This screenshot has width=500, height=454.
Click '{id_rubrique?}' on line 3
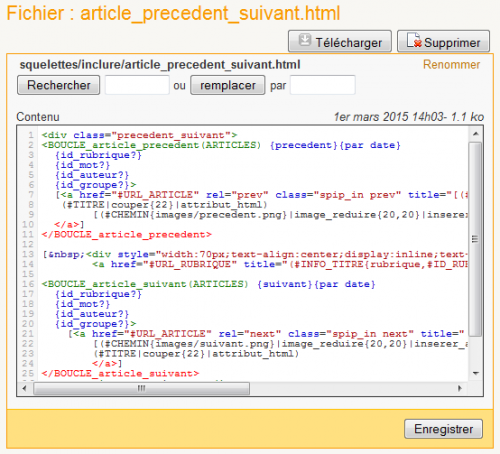click(x=98, y=155)
